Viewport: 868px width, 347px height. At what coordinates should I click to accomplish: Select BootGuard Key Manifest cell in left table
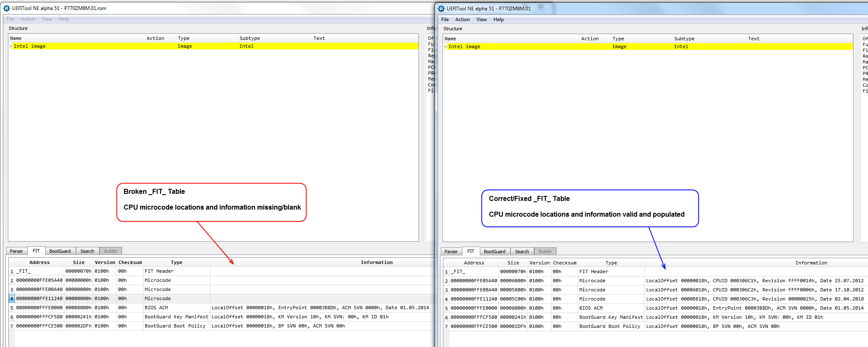177,317
